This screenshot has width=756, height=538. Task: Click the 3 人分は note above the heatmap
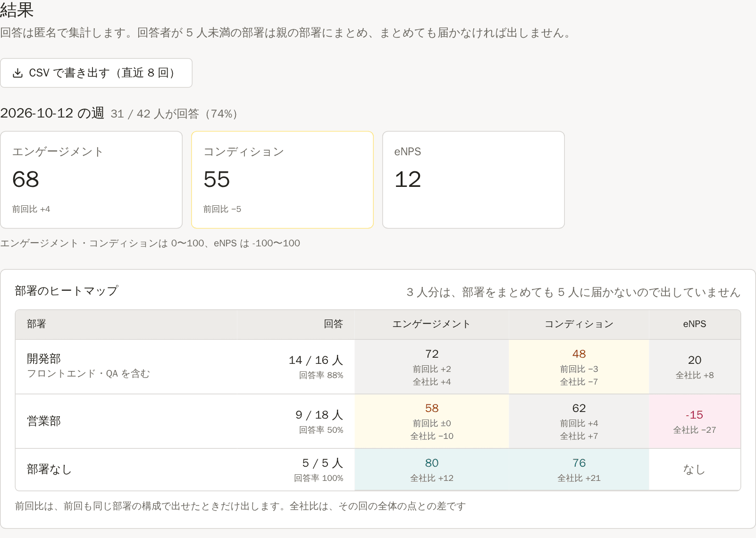coord(573,293)
